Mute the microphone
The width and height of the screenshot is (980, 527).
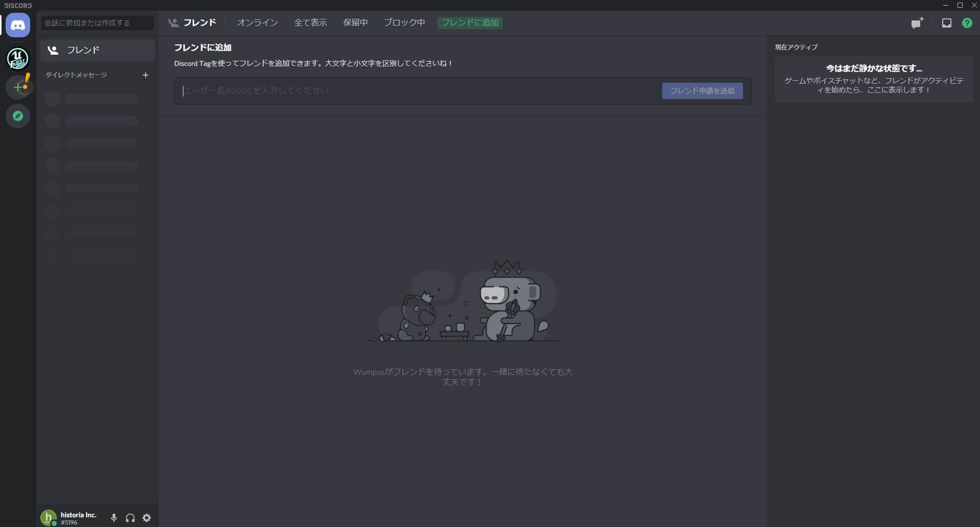pos(114,518)
